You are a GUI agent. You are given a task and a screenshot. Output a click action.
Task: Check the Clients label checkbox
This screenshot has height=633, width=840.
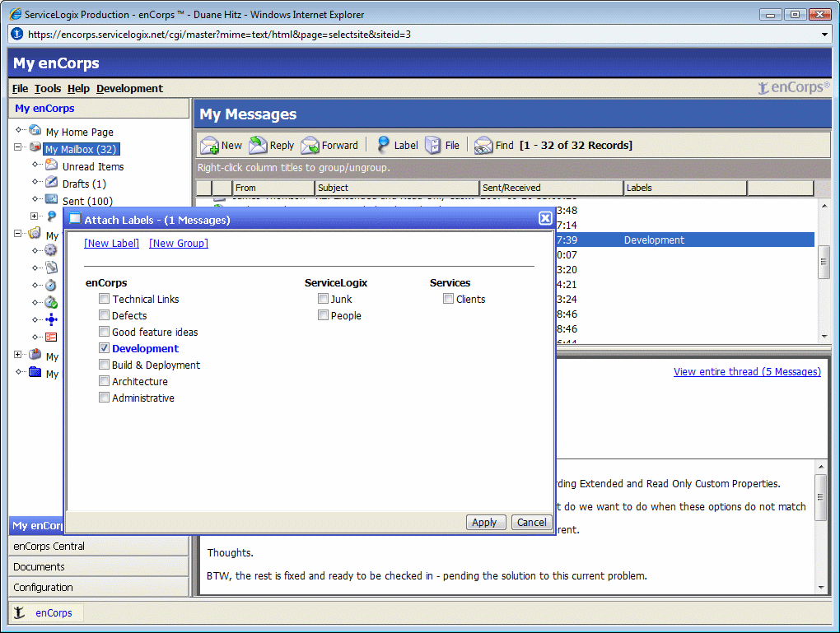[x=448, y=298]
